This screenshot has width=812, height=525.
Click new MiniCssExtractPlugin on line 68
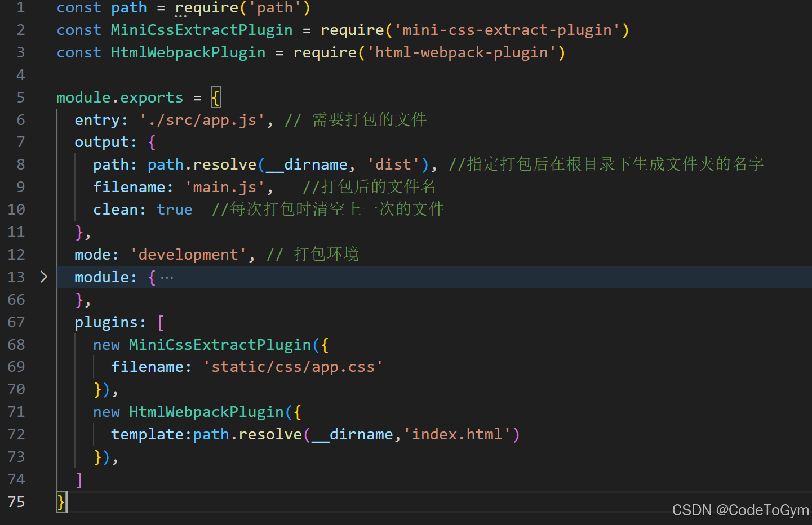(202, 345)
